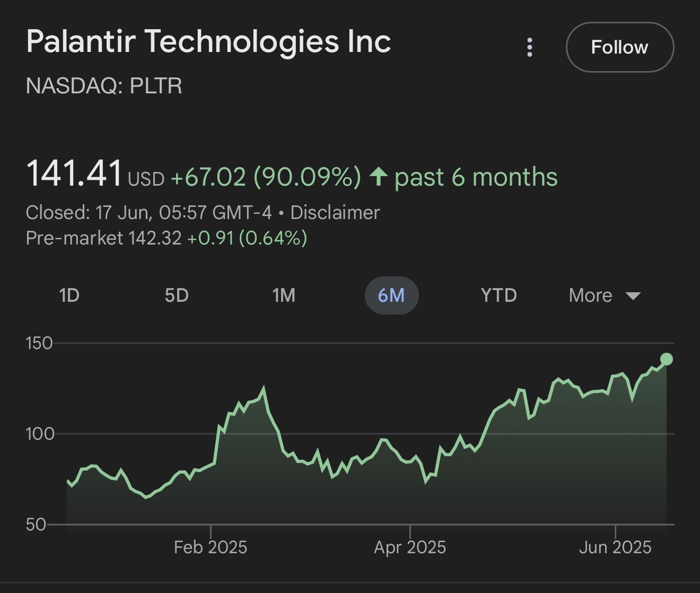Click the green endpoint dot on chart

666,359
